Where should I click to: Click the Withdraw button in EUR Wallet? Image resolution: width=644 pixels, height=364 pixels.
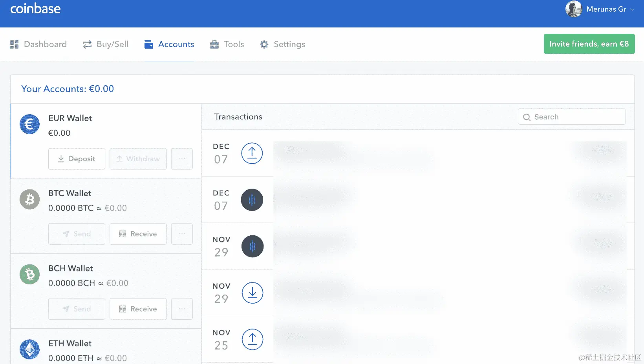[138, 159]
